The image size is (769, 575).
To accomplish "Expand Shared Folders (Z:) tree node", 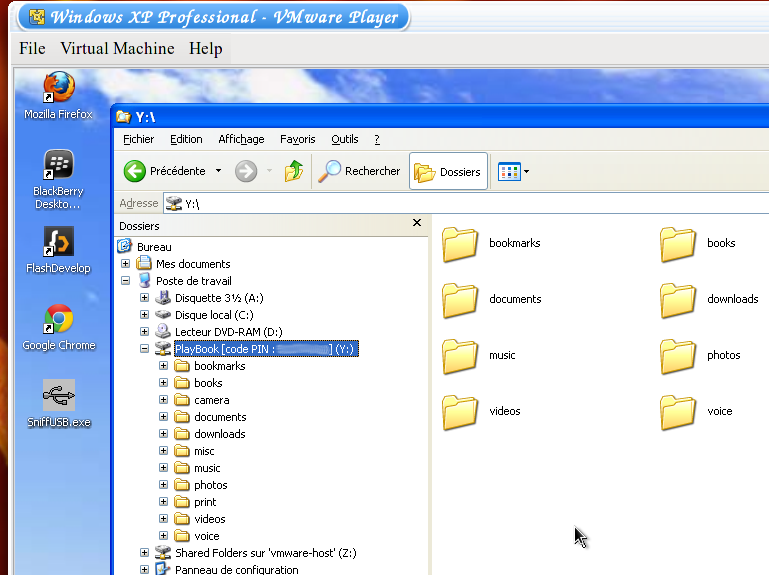I will pos(144,553).
